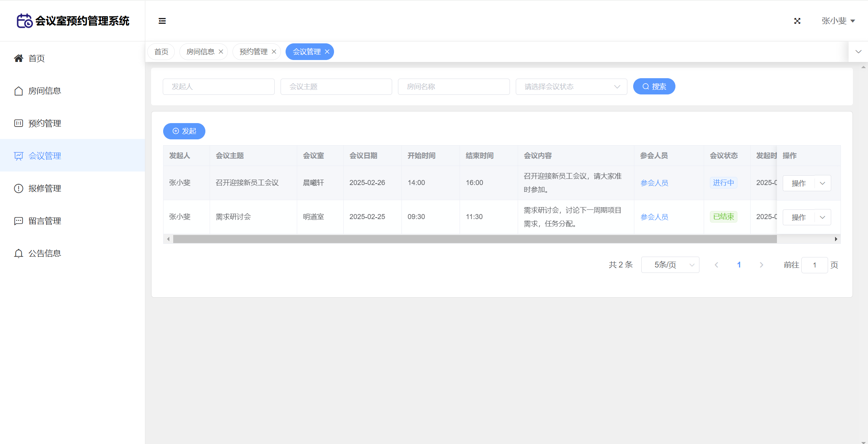Open 留言管理 sidebar item
This screenshot has width=868, height=444.
point(44,221)
